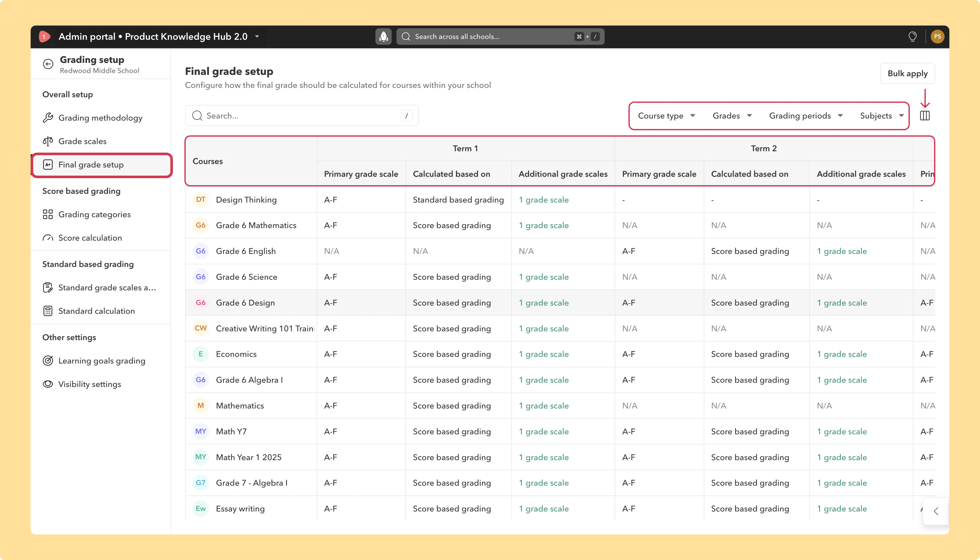The width and height of the screenshot is (980, 560).
Task: Open the Admin portal school switcher dropdown
Action: coord(257,37)
